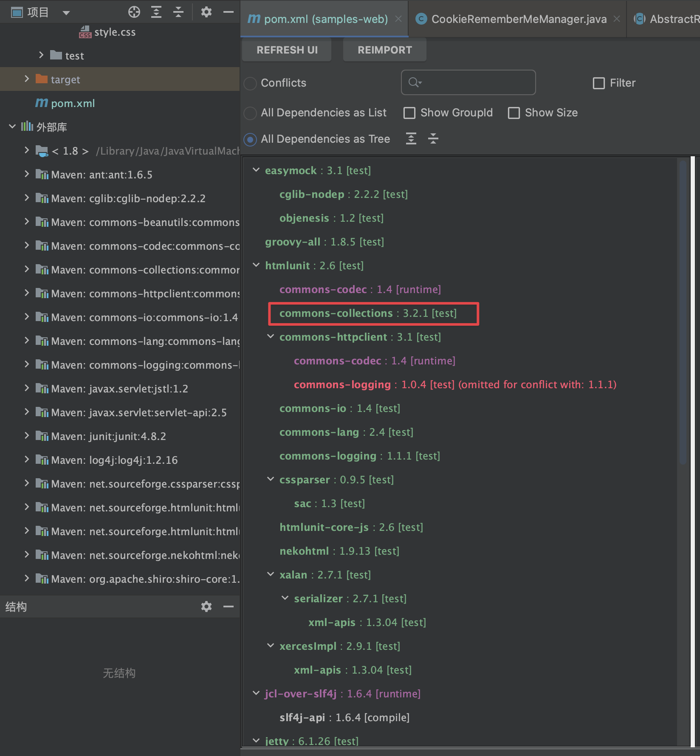This screenshot has height=756, width=700.
Task: Collapse all nodes in dependency tree
Action: point(433,138)
